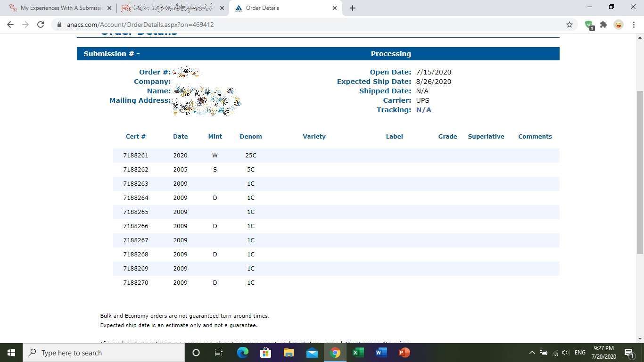Click the Comments column header
Image resolution: width=644 pixels, height=362 pixels.
tap(535, 136)
